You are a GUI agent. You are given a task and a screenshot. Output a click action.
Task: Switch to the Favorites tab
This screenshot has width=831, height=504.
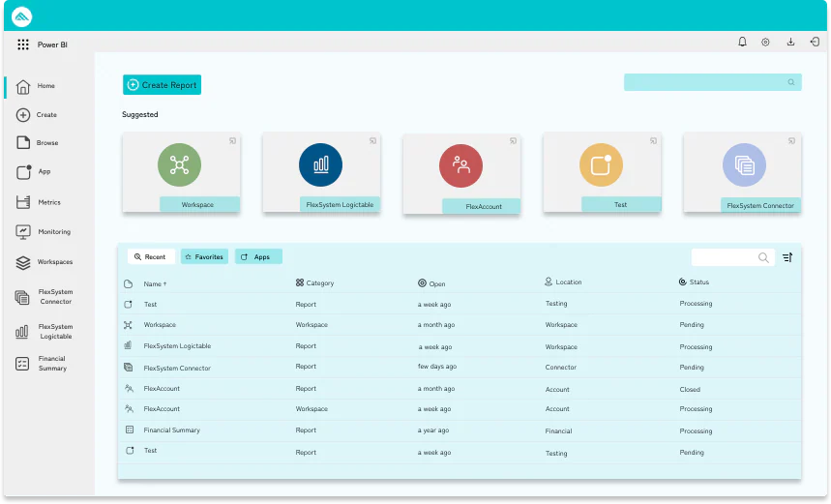point(204,257)
